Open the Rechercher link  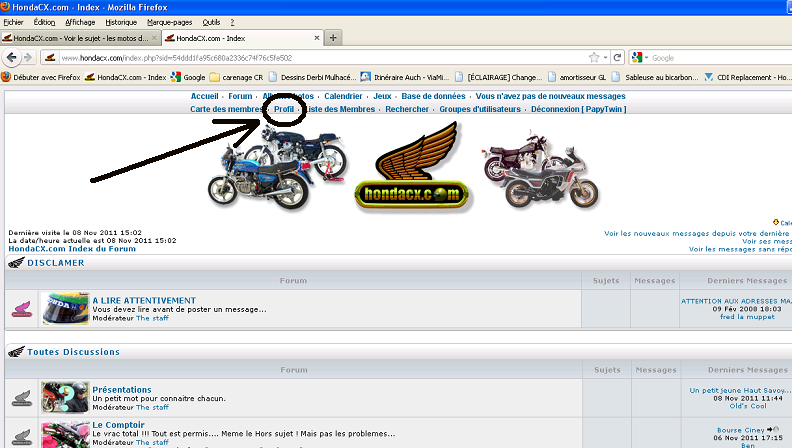pos(407,109)
